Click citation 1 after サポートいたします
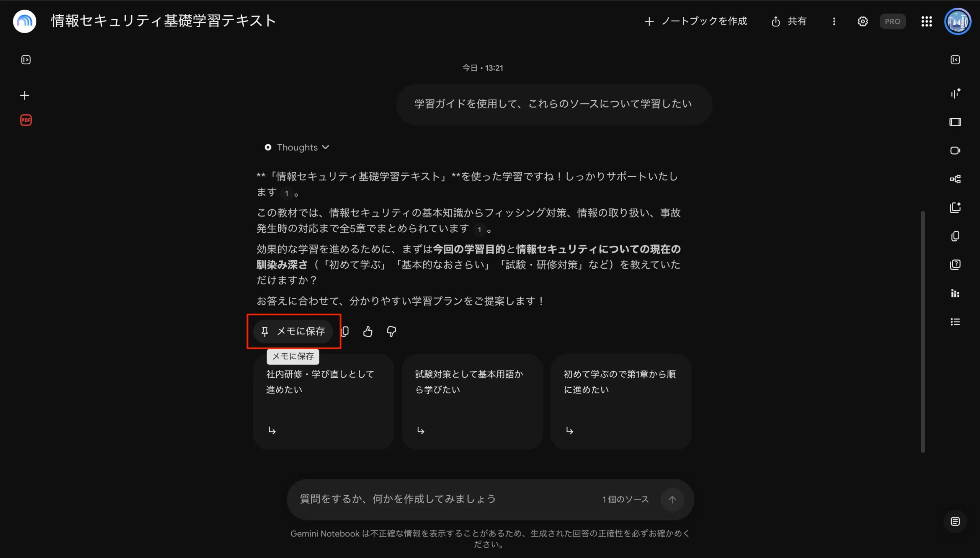Image resolution: width=980 pixels, height=558 pixels. [286, 193]
